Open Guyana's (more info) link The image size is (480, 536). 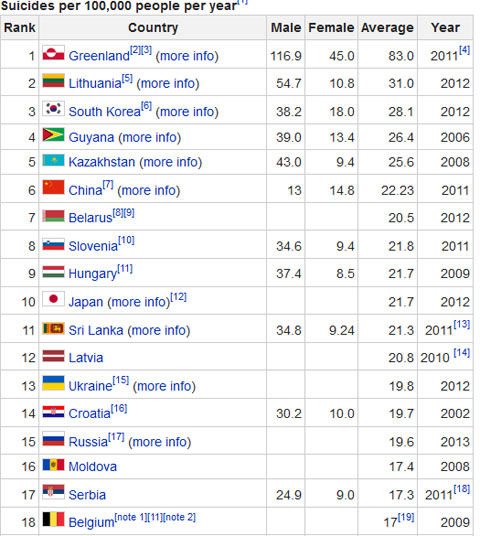(150, 138)
